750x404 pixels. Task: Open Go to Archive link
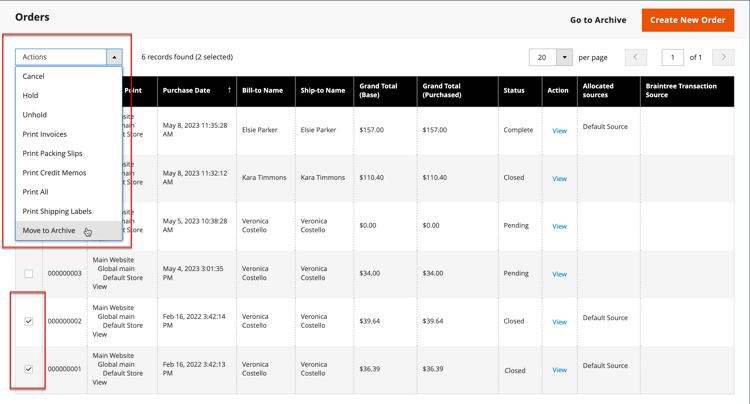pyautogui.click(x=598, y=20)
